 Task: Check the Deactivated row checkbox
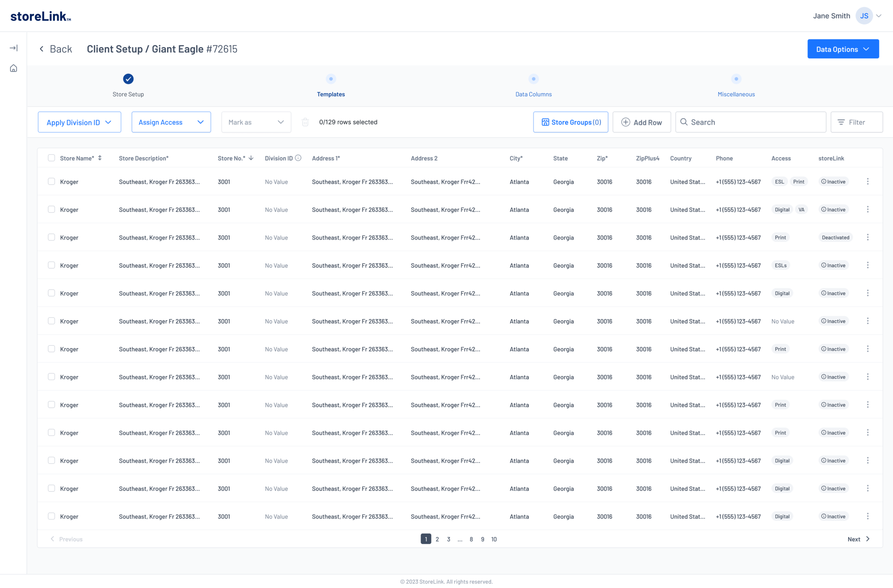point(51,237)
